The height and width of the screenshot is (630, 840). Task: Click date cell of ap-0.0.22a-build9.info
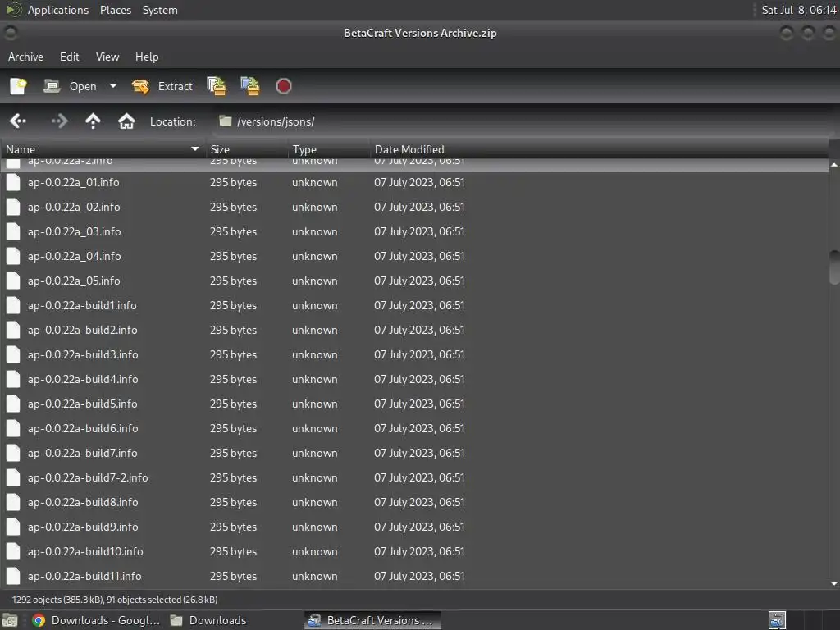coord(419,527)
